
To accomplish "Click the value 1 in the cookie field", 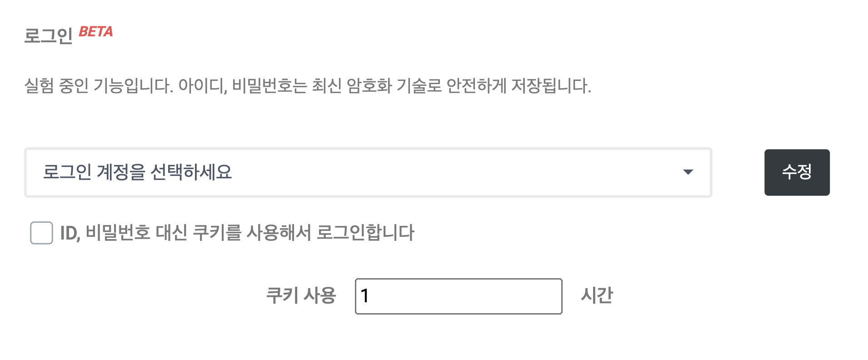I will pyautogui.click(x=364, y=296).
